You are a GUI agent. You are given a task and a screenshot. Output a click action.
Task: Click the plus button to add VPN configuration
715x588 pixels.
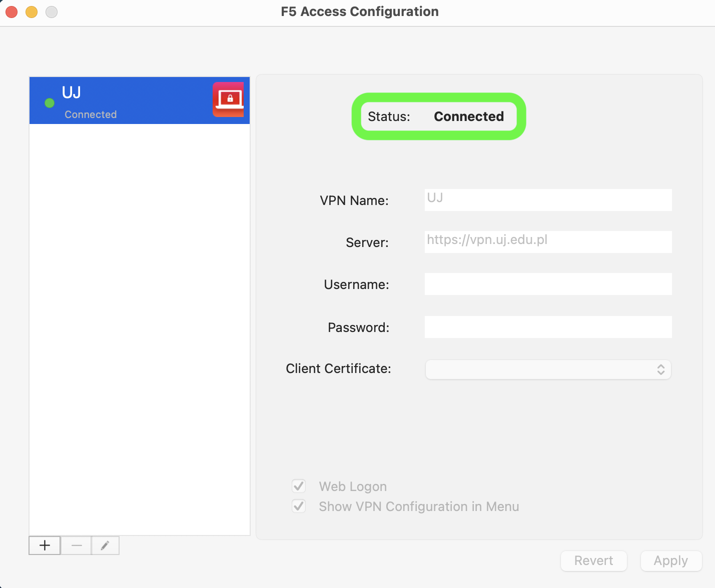click(x=45, y=545)
